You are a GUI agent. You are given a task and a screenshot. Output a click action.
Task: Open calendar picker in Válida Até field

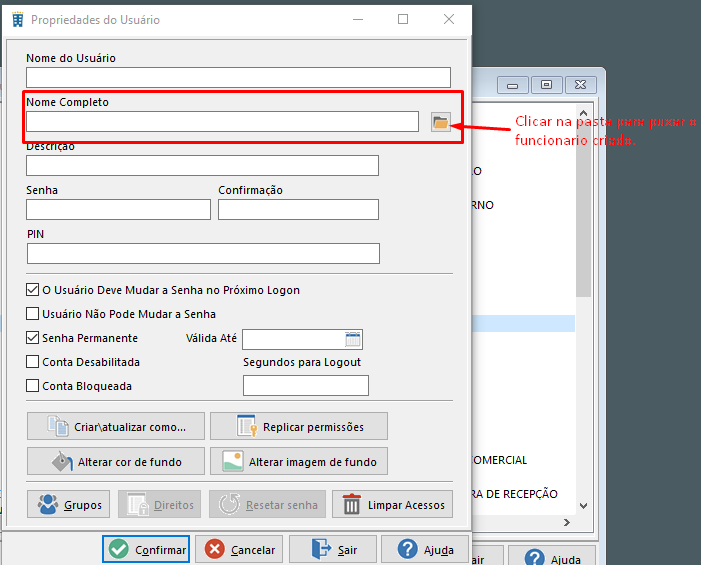pyautogui.click(x=353, y=339)
